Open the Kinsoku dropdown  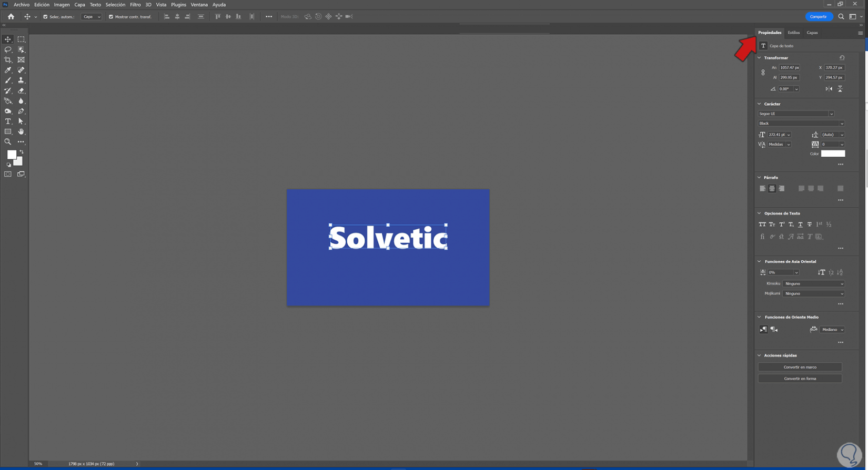(814, 284)
